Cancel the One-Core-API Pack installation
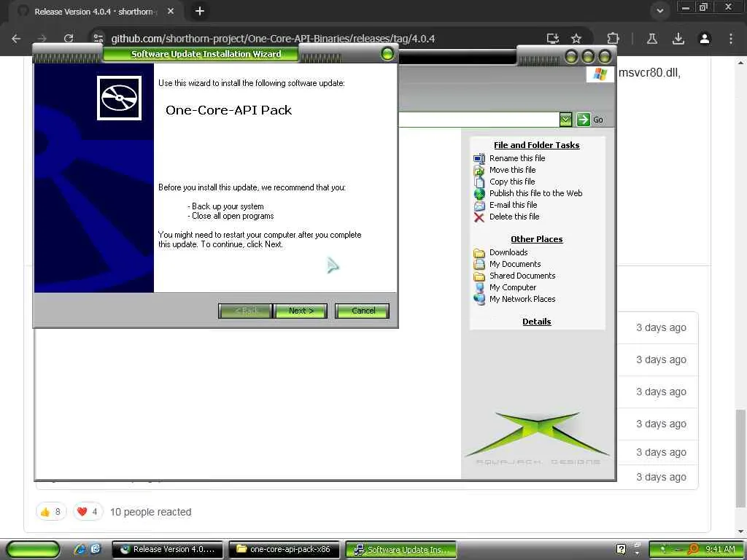This screenshot has height=560, width=747. (363, 311)
